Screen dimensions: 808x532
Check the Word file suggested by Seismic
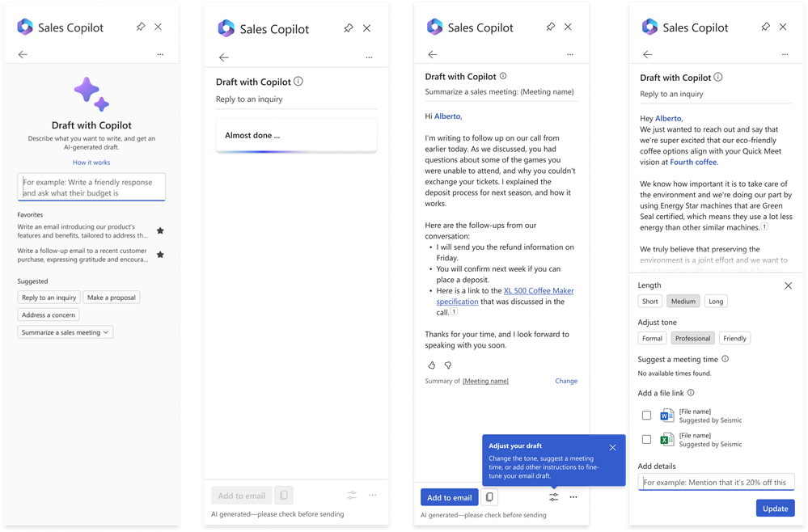(647, 415)
